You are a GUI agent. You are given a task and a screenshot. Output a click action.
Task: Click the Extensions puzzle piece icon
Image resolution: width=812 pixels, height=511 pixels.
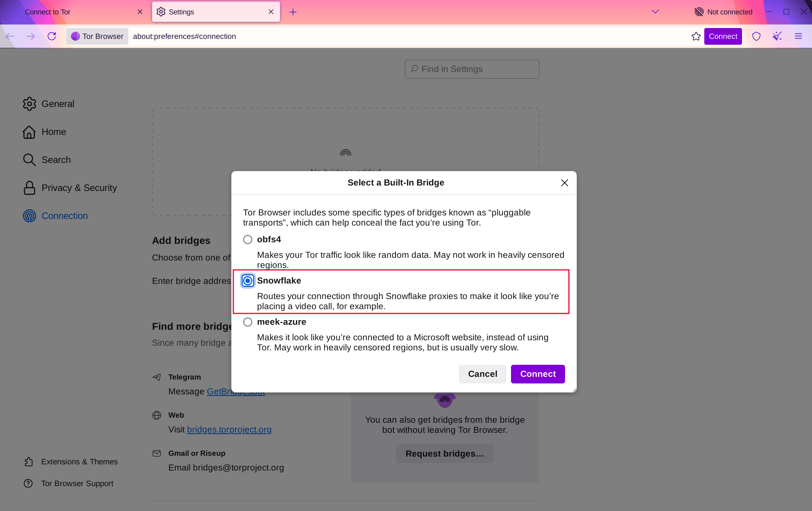29,462
